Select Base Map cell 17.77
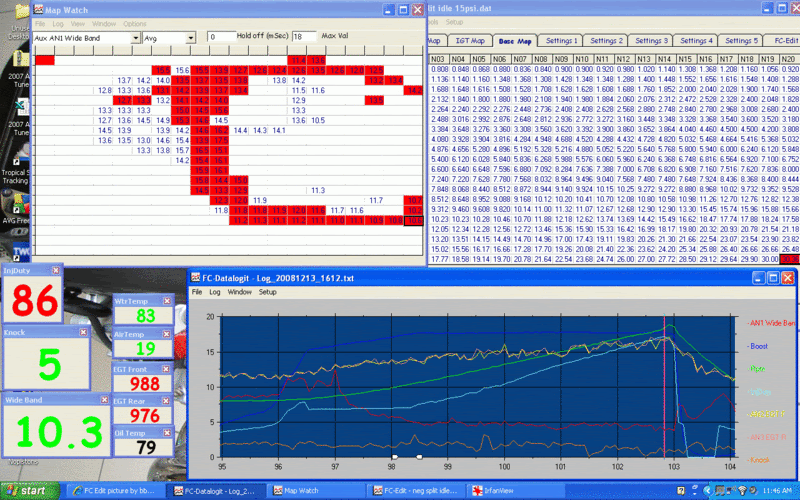This screenshot has width=800, height=500. [x=439, y=259]
